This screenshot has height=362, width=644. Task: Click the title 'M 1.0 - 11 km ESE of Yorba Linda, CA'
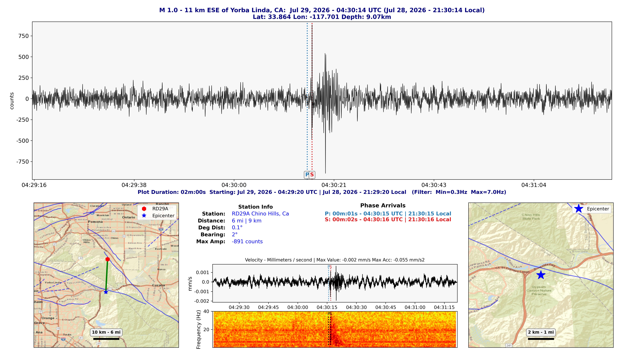click(222, 10)
